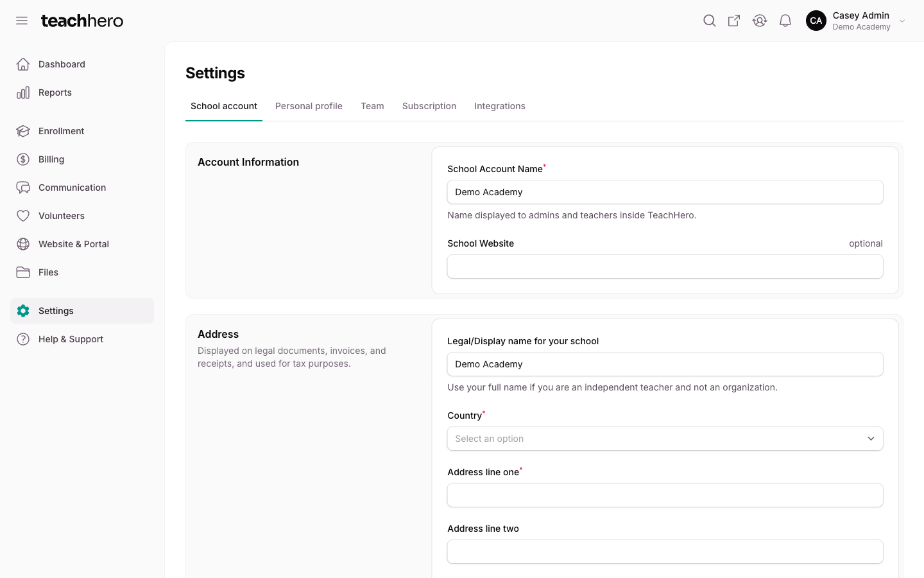Image resolution: width=924 pixels, height=578 pixels.
Task: Click the Address line two field
Action: [665, 552]
